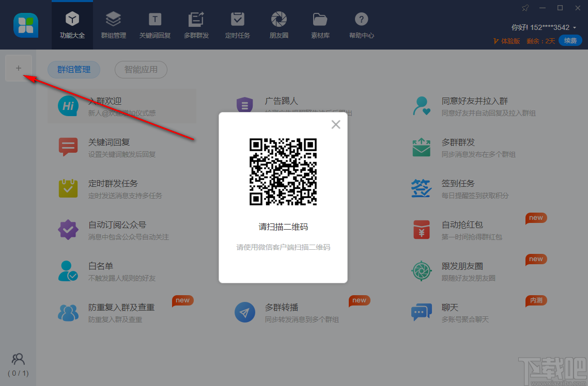Click the 续费 renew button

pos(570,40)
